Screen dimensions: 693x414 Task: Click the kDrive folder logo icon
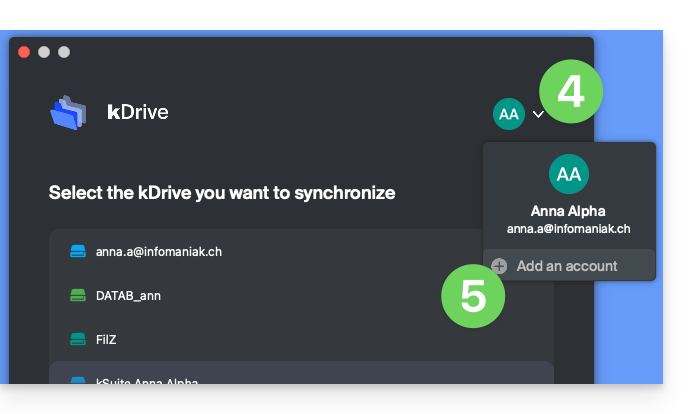[x=68, y=111]
